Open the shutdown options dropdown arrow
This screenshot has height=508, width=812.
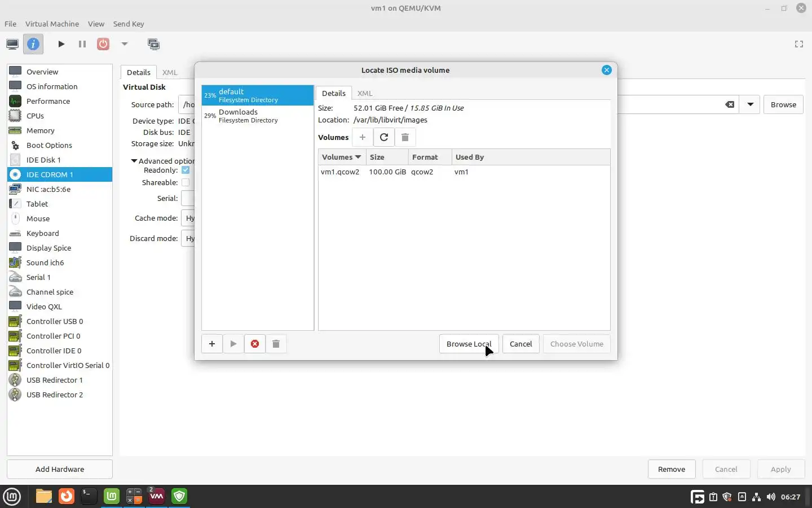pyautogui.click(x=125, y=44)
